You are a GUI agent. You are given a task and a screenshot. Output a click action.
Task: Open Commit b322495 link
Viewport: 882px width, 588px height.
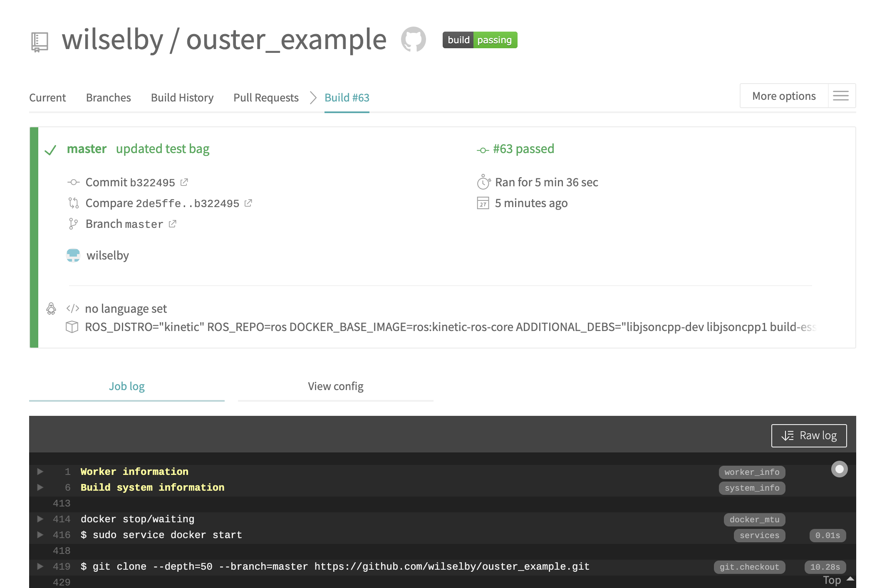click(130, 182)
